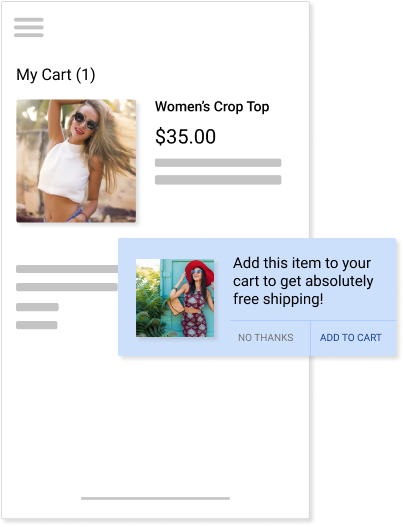This screenshot has width=403, height=527.
Task: Dismiss offer with NO THANKS button
Action: tap(266, 337)
